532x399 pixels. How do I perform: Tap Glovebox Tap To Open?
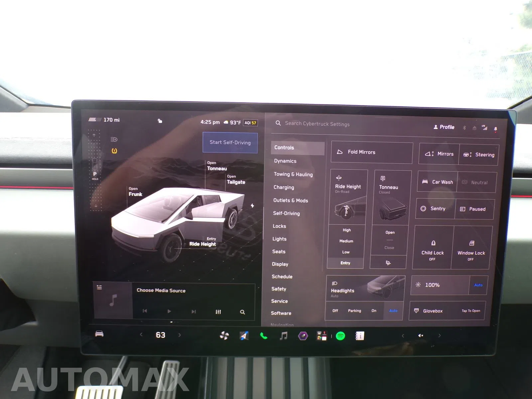coord(447,311)
